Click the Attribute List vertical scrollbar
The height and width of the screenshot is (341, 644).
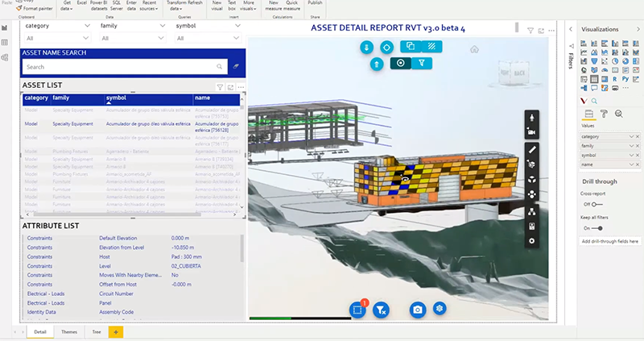point(242,248)
